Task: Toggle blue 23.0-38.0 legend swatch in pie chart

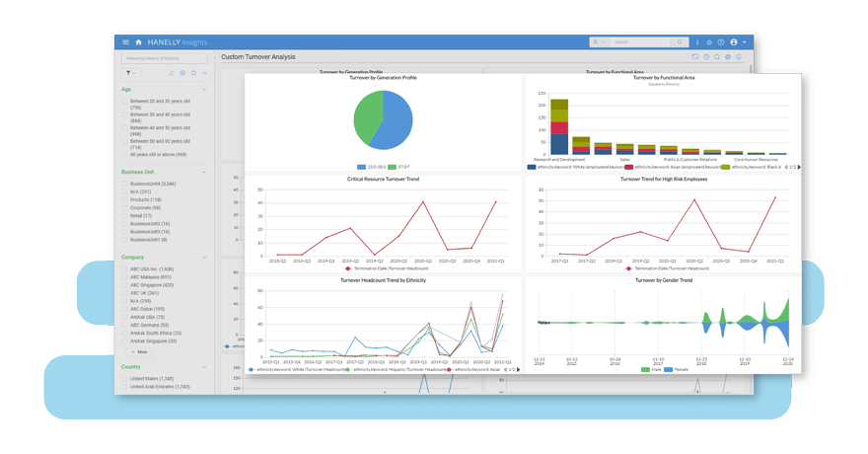Action: (x=361, y=167)
